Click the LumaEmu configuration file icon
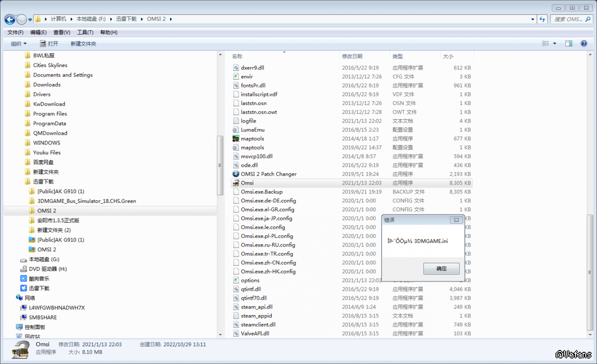The height and width of the screenshot is (364, 597). [236, 130]
